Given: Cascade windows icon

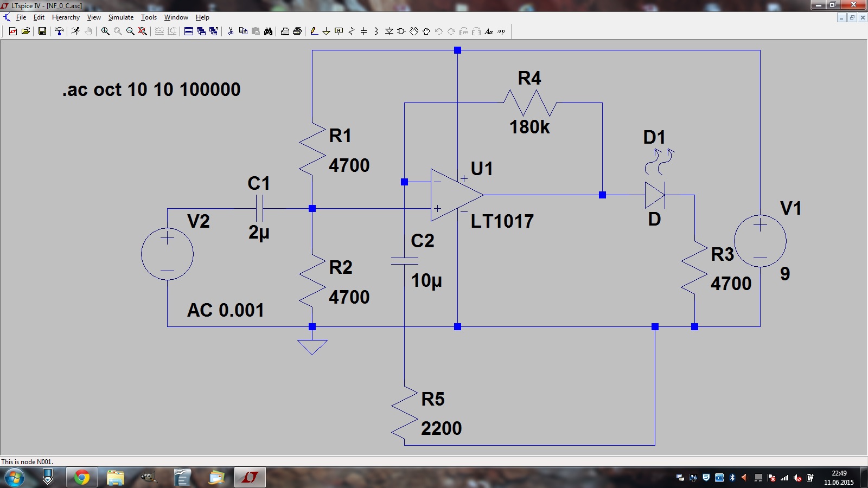Looking at the screenshot, I should (x=201, y=31).
